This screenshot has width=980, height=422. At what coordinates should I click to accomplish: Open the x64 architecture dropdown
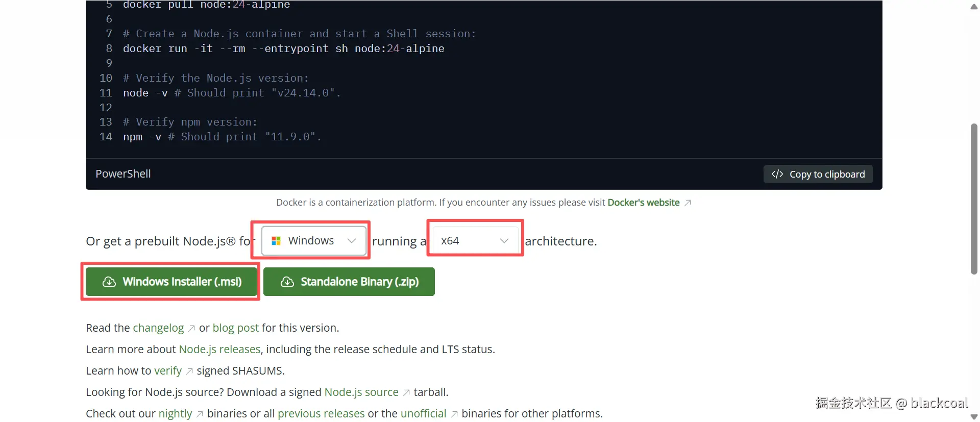(x=475, y=240)
